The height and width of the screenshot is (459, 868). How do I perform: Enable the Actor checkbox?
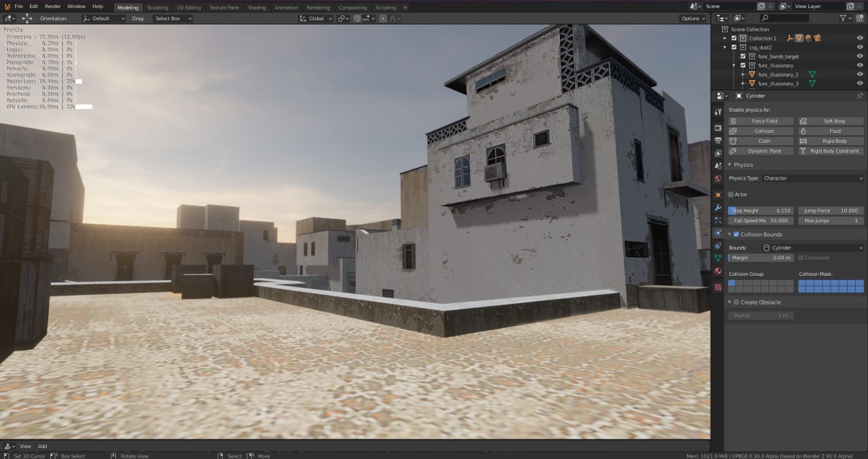tap(731, 195)
